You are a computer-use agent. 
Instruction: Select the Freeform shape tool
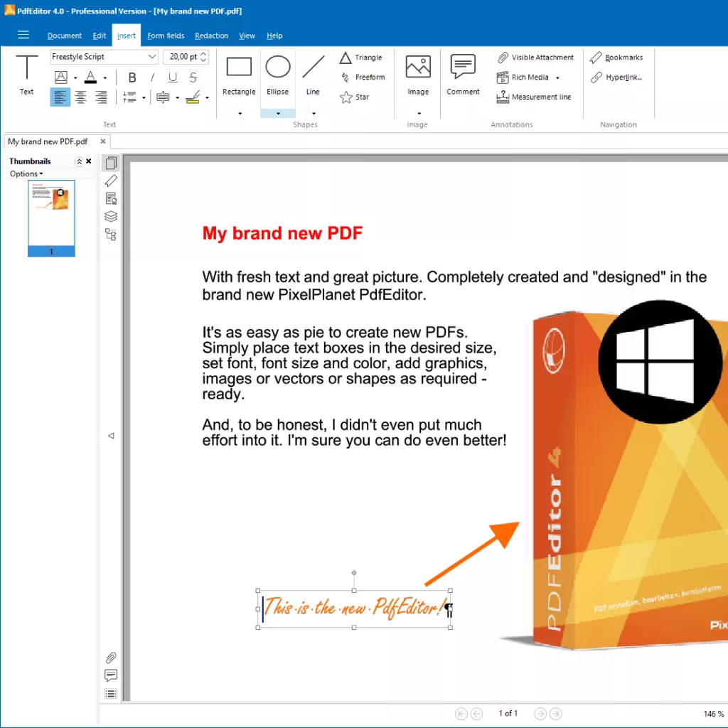363,77
